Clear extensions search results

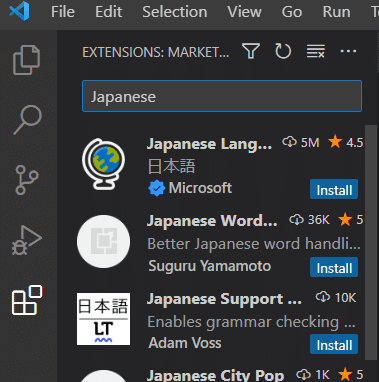coord(315,51)
